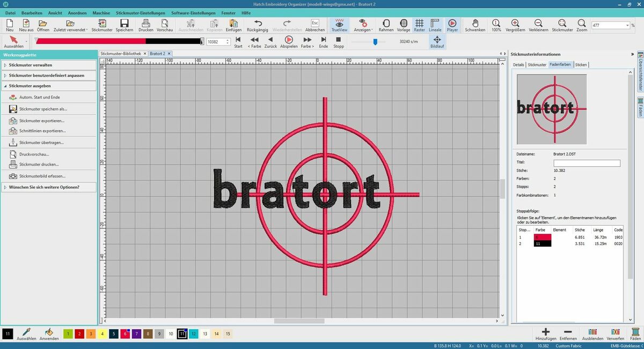The height and width of the screenshot is (349, 644).
Task: Go to previous color with < Farbe
Action: pos(254,42)
